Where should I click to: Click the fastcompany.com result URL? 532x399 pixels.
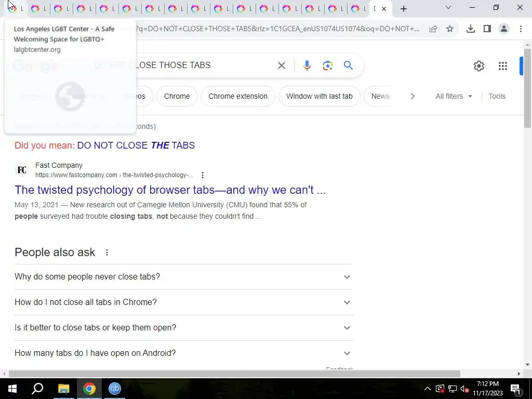(114, 176)
